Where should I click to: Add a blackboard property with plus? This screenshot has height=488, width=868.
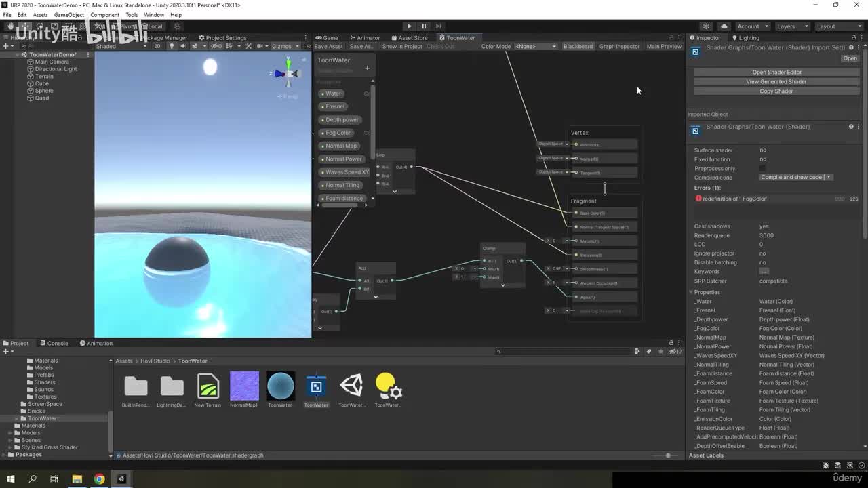point(367,68)
